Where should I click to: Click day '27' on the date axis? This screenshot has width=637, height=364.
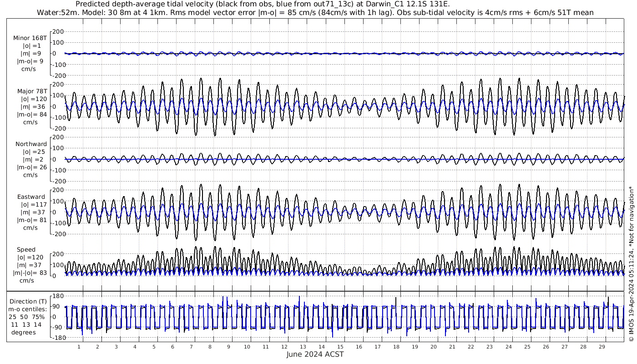point(564,347)
